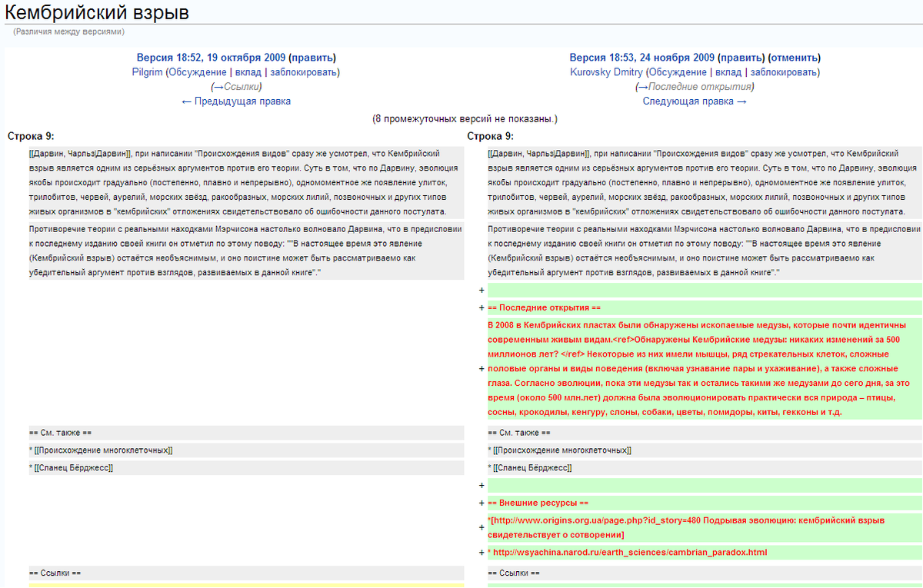The width and height of the screenshot is (923, 588).
Task: Open right revision 18:53, 24 ноября 2009
Action: (x=641, y=58)
